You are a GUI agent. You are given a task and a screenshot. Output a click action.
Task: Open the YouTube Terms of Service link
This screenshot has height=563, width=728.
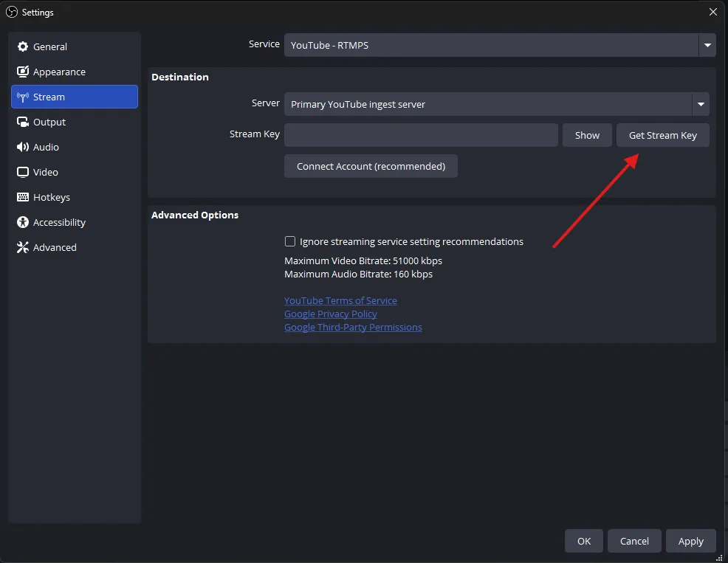pos(340,300)
